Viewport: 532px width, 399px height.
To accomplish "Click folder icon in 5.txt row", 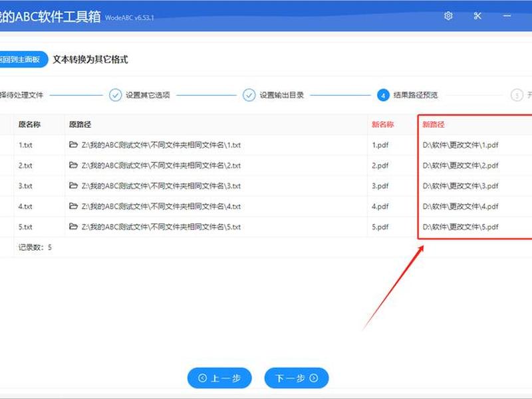I will tap(73, 226).
